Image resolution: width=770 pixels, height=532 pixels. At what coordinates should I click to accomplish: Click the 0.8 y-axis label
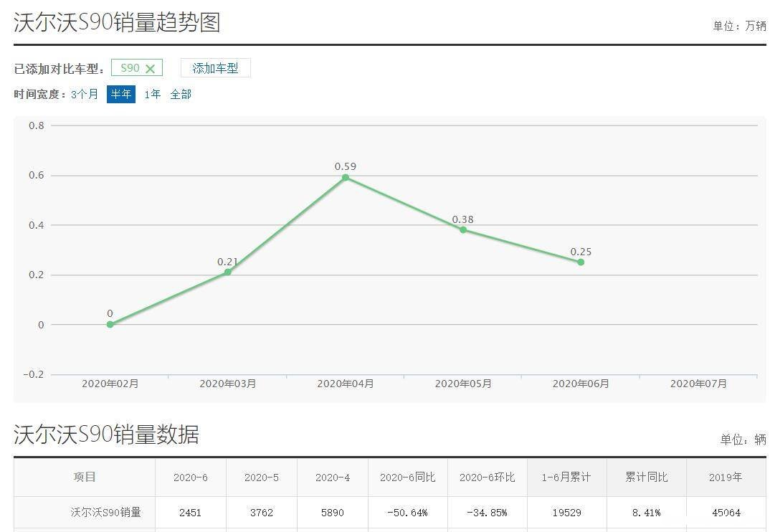(x=37, y=125)
